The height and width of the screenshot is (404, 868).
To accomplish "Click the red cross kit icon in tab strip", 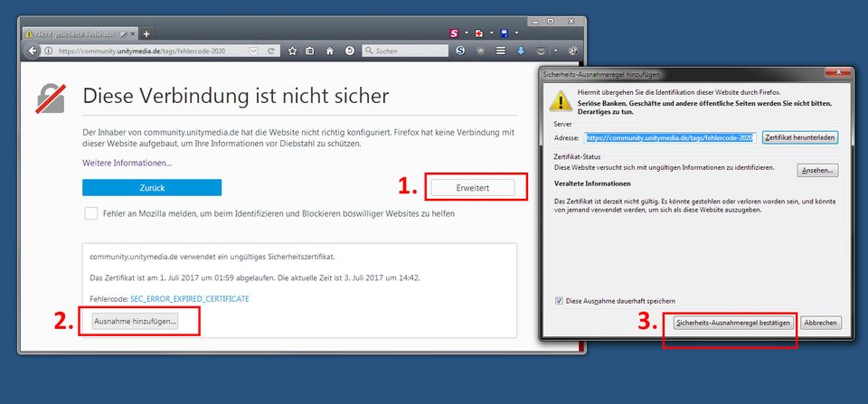I will (x=479, y=33).
